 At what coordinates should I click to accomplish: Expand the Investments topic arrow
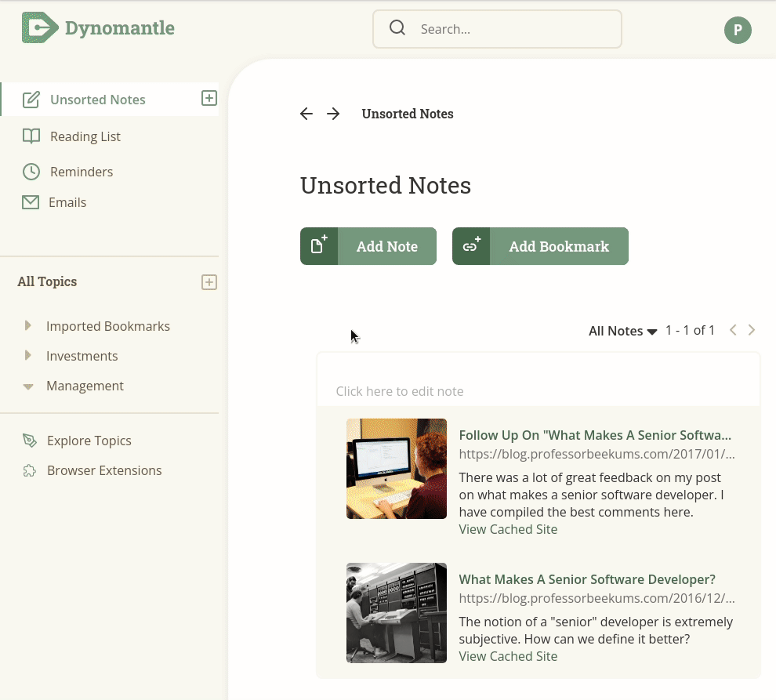click(x=28, y=356)
